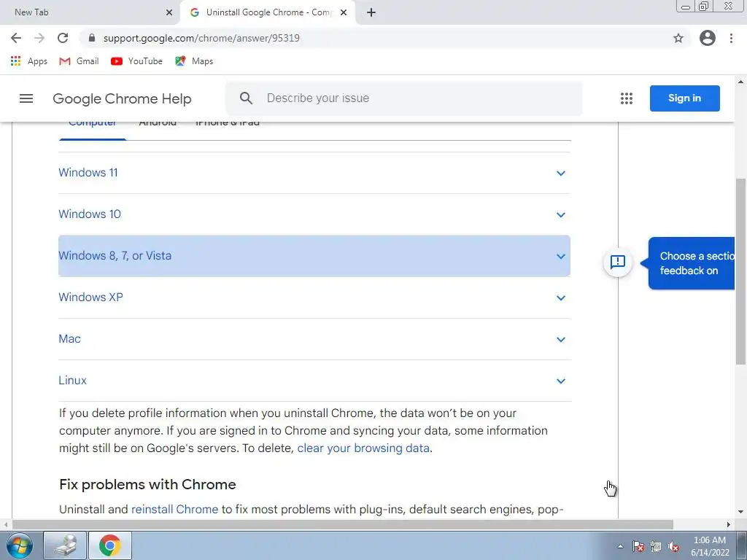Click the horizontal scrollbar thumb
This screenshot has width=747, height=560.
[x=343, y=524]
